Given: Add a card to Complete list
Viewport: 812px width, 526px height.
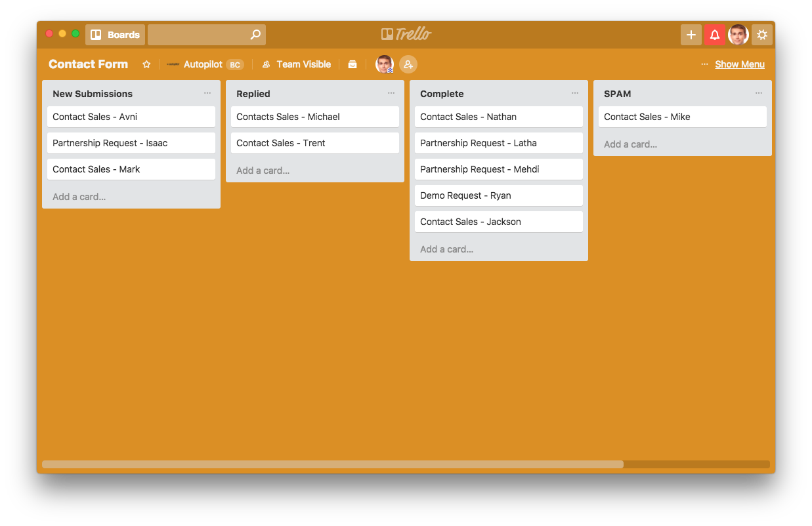Looking at the screenshot, I should point(447,249).
